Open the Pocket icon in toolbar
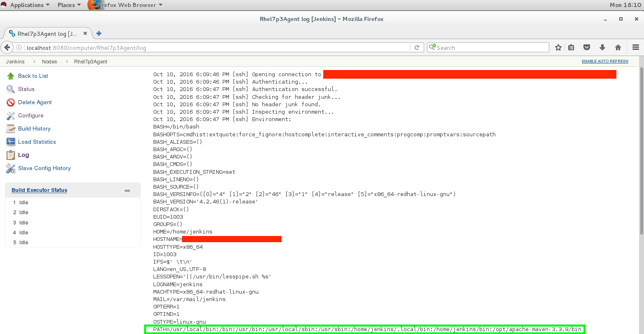644x334 pixels. 587,48
